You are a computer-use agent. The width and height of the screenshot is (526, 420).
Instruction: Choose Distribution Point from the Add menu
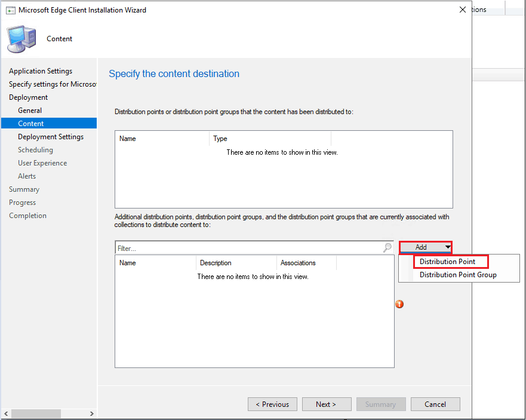pos(447,262)
